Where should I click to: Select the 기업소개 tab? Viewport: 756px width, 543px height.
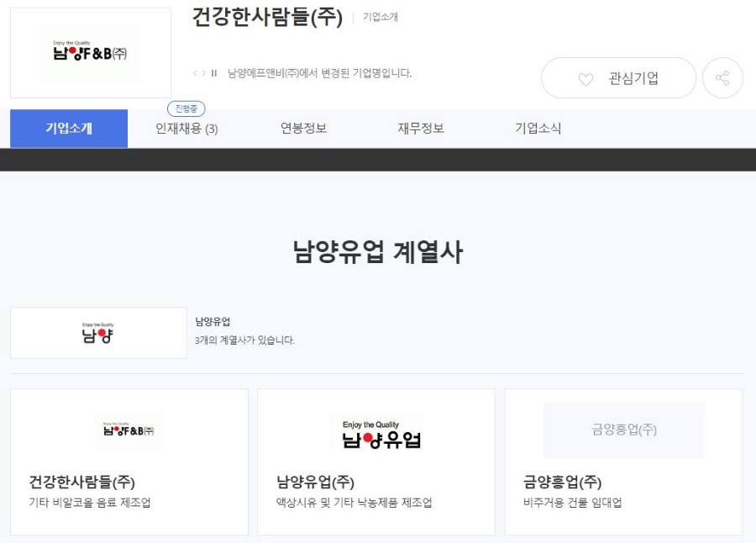[69, 129]
